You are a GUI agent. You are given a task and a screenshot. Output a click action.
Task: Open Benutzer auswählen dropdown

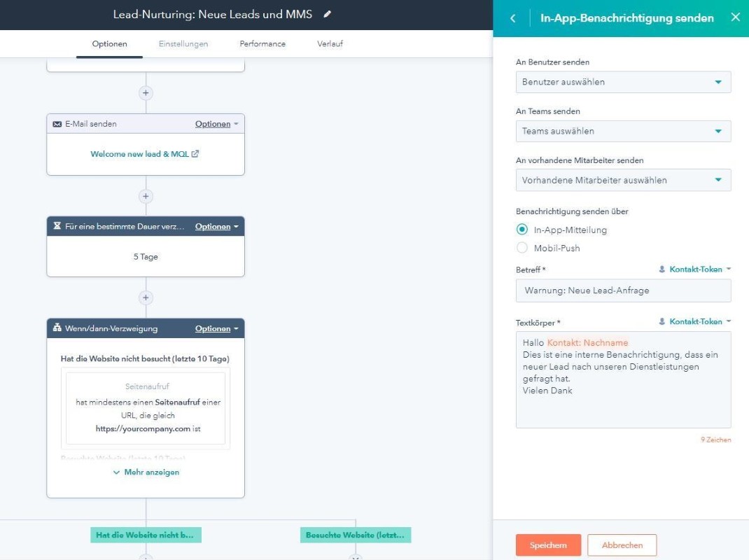click(x=624, y=82)
